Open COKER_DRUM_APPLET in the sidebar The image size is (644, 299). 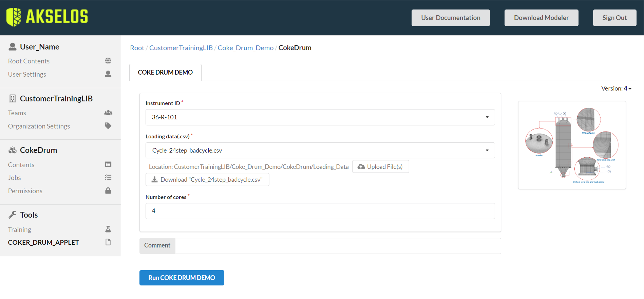[x=43, y=242]
